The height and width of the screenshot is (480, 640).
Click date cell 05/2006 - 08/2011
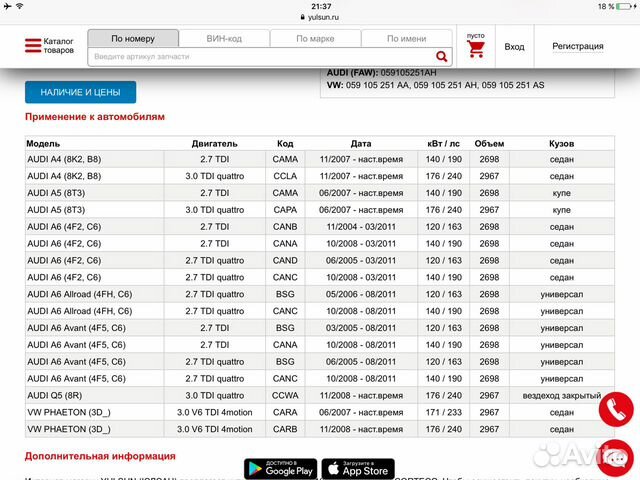click(361, 294)
